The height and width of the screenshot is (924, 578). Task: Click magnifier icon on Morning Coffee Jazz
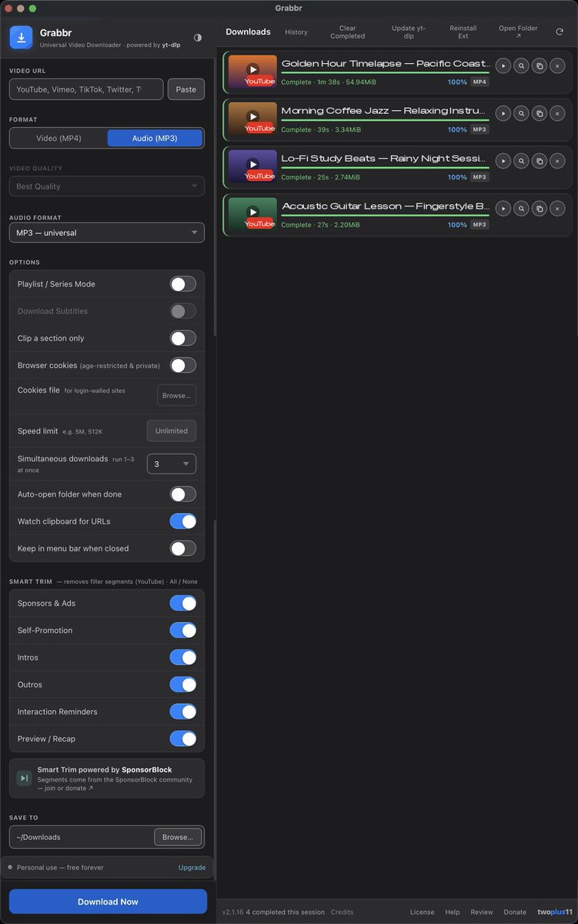tap(521, 114)
